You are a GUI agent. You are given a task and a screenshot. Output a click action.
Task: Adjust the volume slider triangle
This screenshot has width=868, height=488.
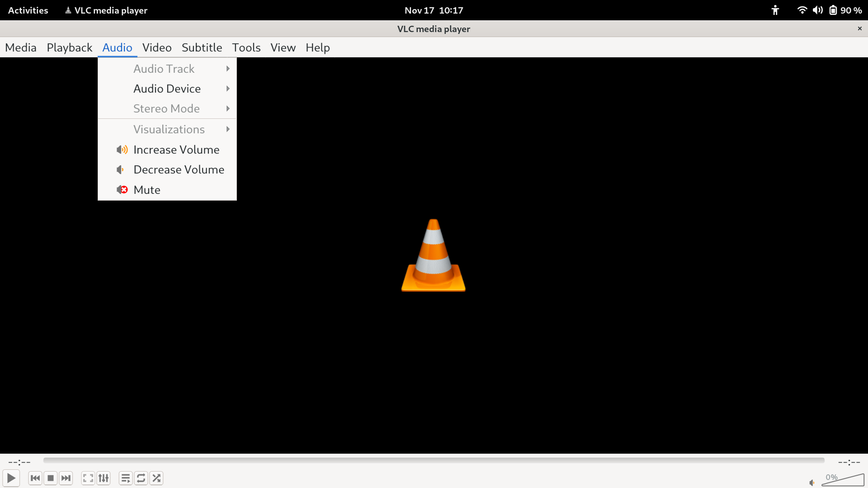pos(844,481)
